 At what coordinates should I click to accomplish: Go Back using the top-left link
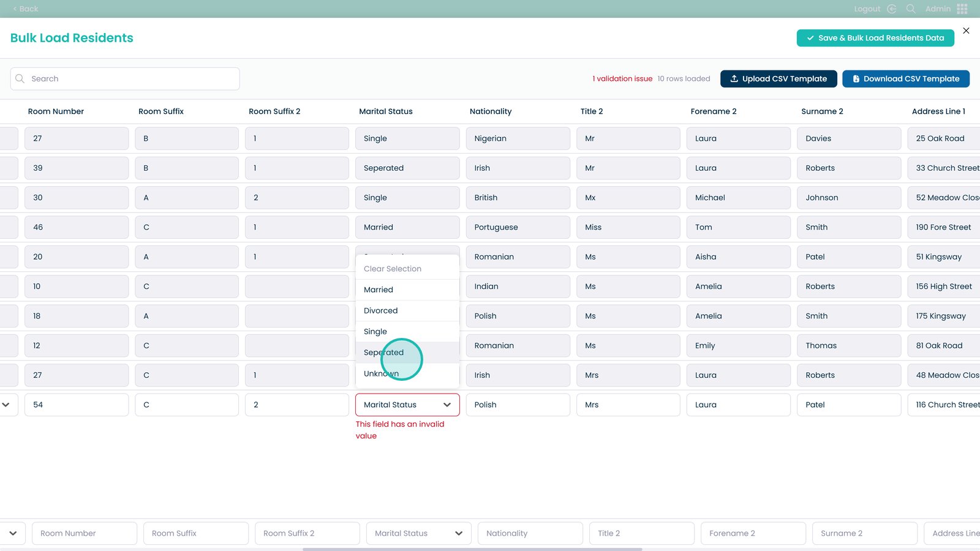pyautogui.click(x=26, y=9)
